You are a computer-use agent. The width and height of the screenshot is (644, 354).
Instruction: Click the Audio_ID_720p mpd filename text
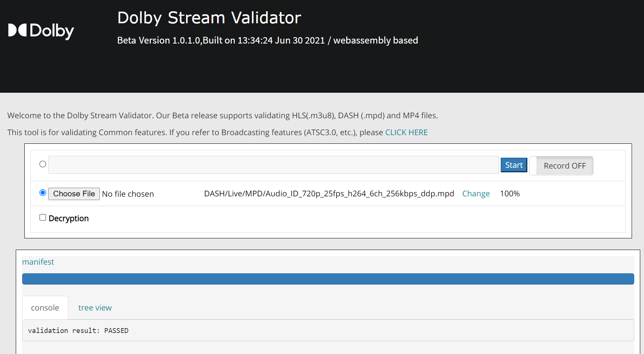pyautogui.click(x=328, y=194)
